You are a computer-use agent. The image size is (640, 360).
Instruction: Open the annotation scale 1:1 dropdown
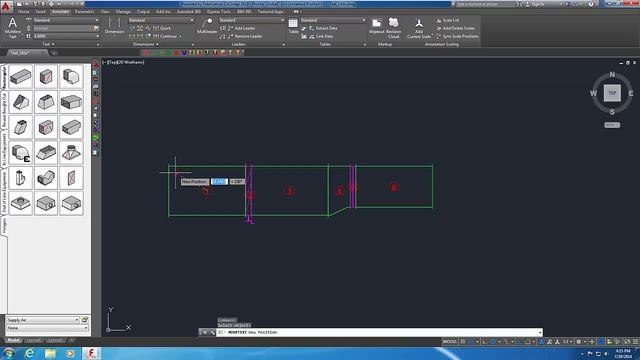coord(568,342)
